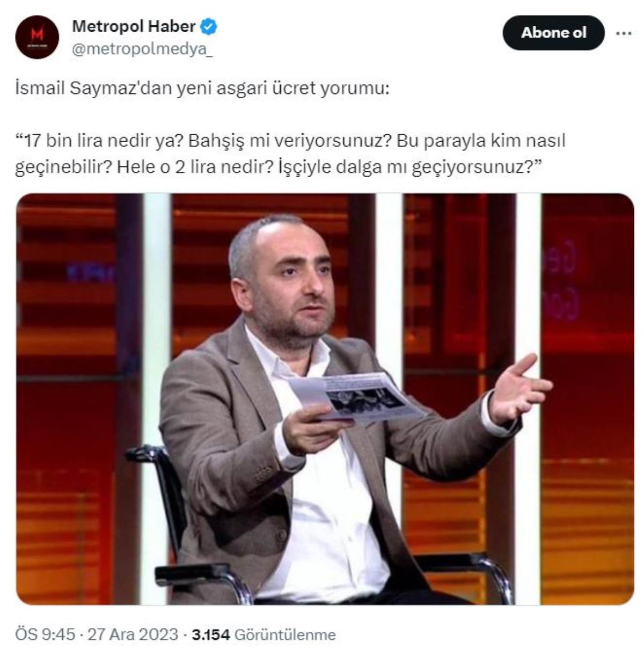Open the three-dot more options menu
This screenshot has height=649, width=644.
click(x=623, y=33)
